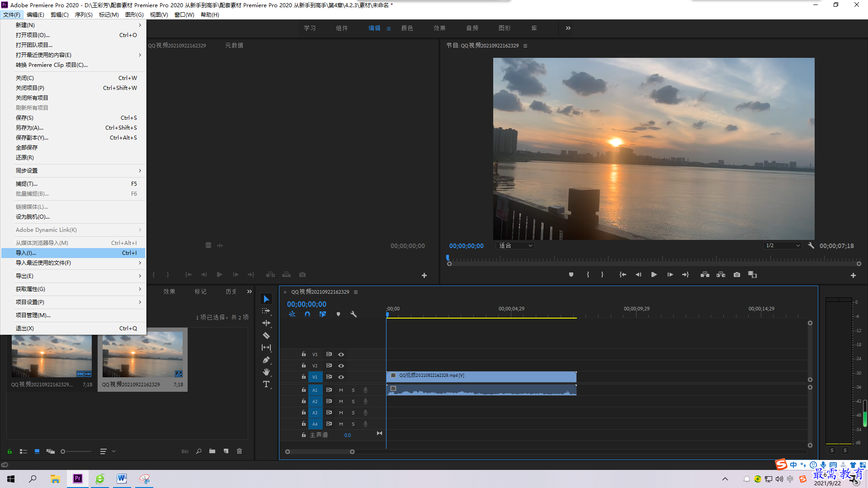
Task: Expand 获取属性(G) submenu
Action: [74, 289]
